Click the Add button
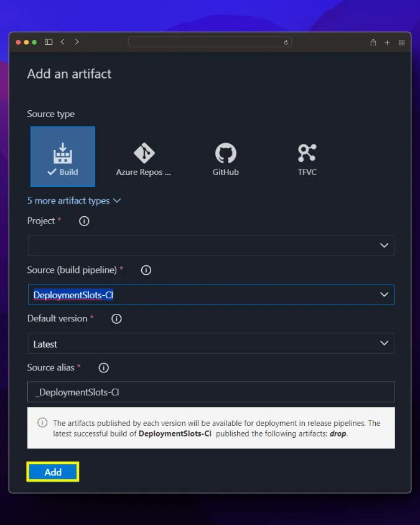The image size is (420, 525). 53,472
